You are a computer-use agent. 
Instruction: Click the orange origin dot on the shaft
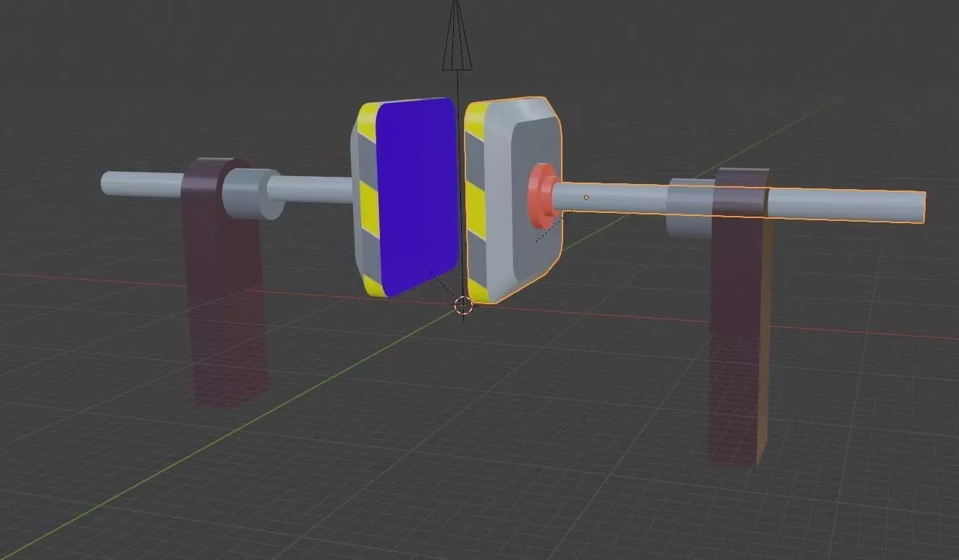(586, 197)
